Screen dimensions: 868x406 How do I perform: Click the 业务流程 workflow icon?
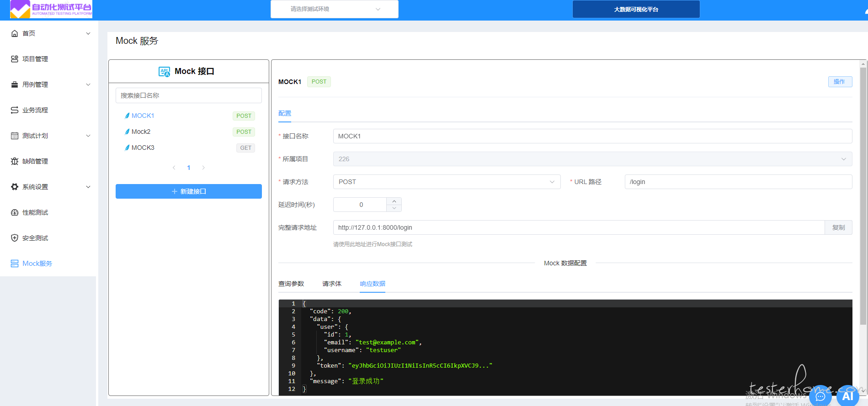[x=15, y=110]
